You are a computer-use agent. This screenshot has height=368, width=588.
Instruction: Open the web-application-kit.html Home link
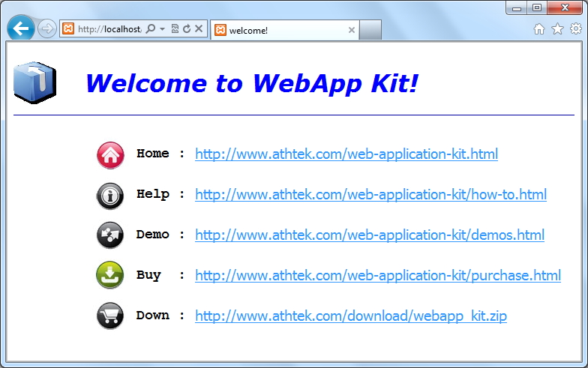pyautogui.click(x=346, y=154)
